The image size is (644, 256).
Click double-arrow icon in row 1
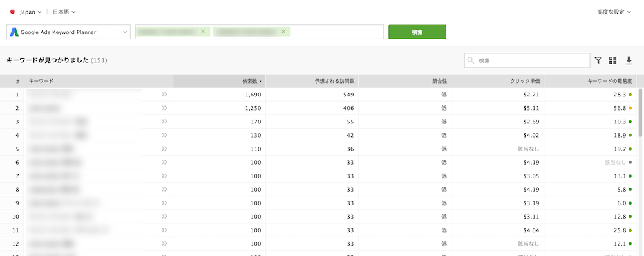(164, 95)
